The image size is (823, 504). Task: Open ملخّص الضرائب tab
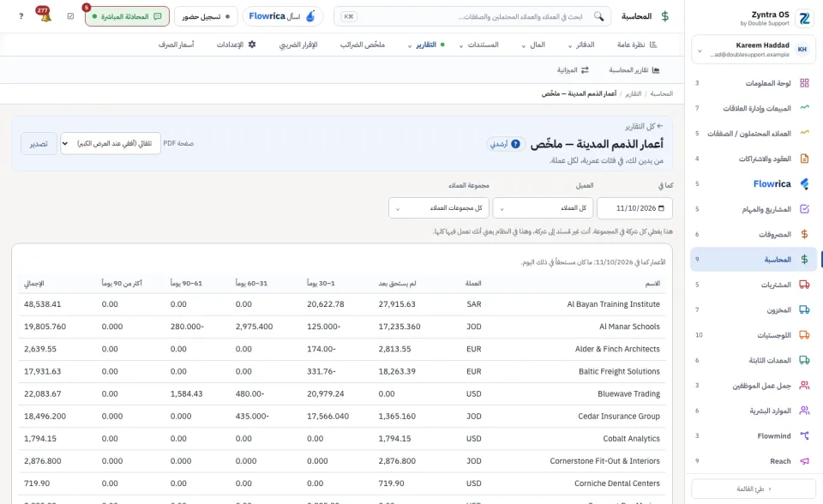point(362,45)
